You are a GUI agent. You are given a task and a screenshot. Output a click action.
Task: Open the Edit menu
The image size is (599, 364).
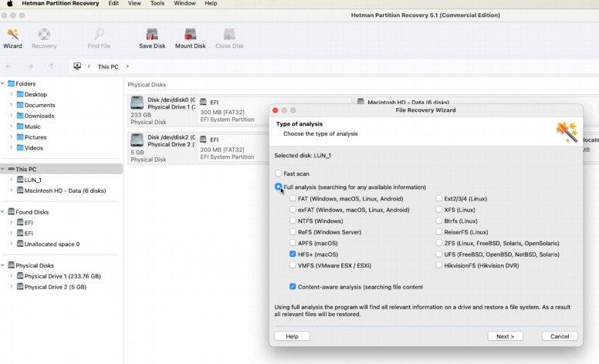click(113, 3)
